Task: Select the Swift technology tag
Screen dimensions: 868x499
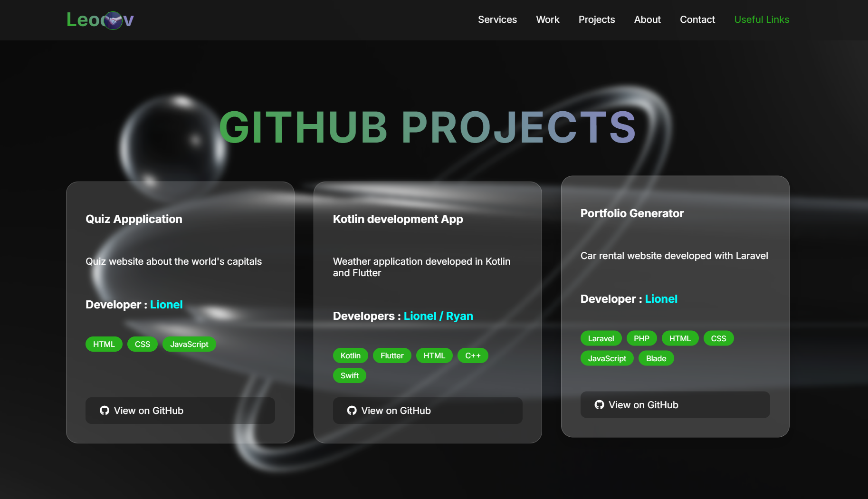Action: click(x=350, y=375)
